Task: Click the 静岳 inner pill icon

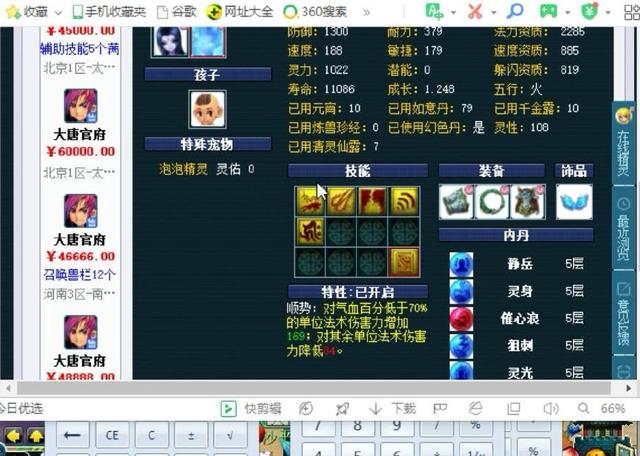Action: point(462,264)
